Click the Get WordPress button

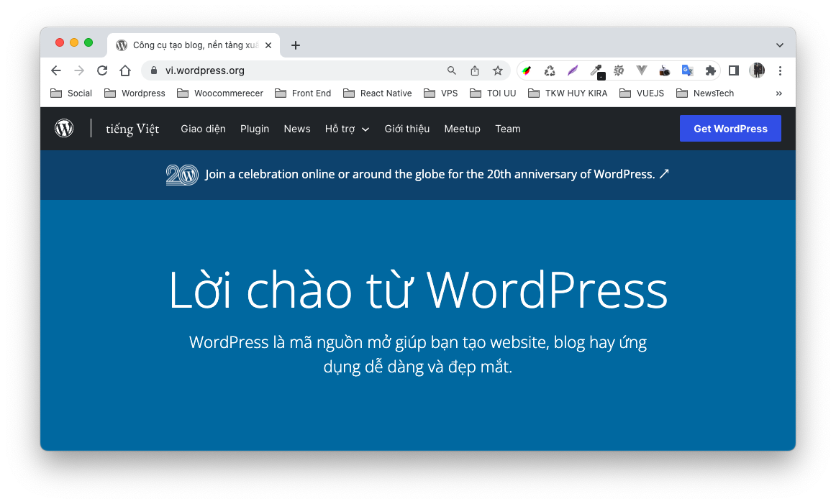730,128
